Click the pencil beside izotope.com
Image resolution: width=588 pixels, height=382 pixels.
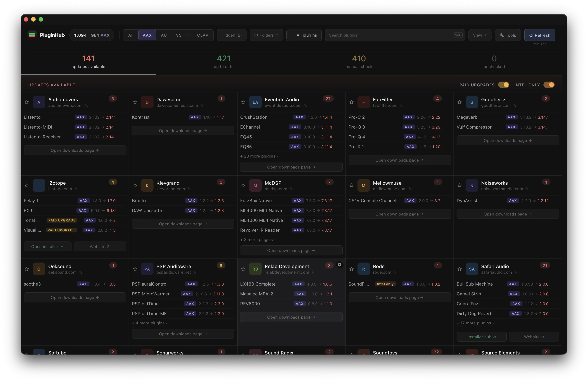click(76, 189)
